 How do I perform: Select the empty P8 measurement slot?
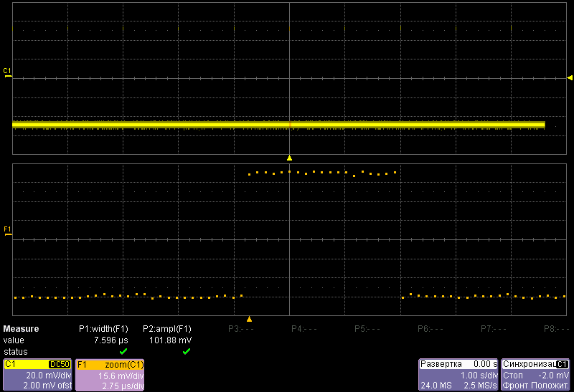[557, 329]
